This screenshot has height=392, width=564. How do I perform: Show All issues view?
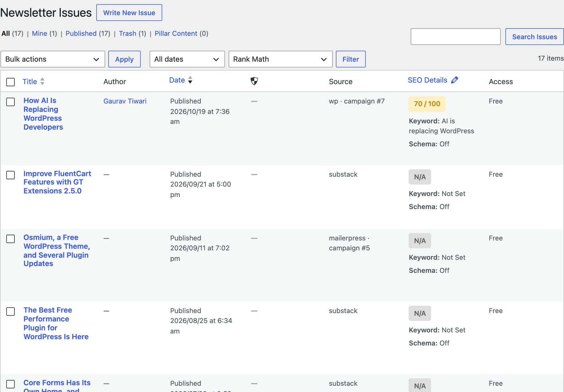(x=6, y=33)
